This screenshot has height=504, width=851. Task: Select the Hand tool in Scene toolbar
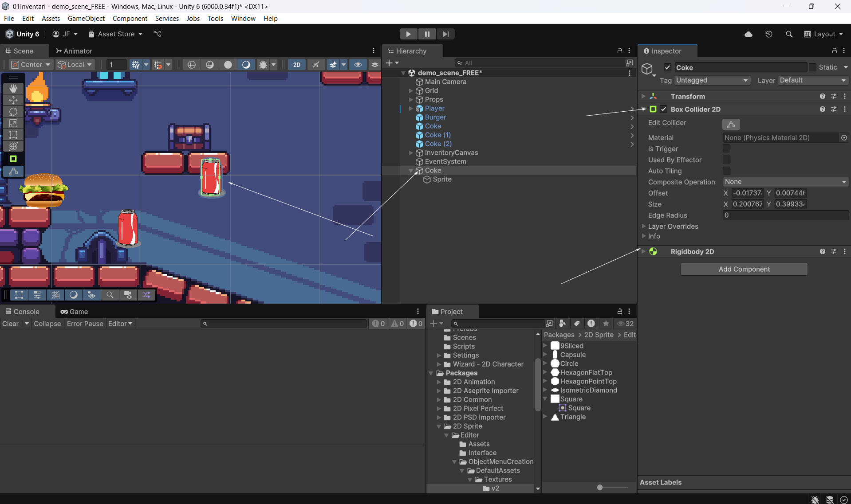pos(13,88)
